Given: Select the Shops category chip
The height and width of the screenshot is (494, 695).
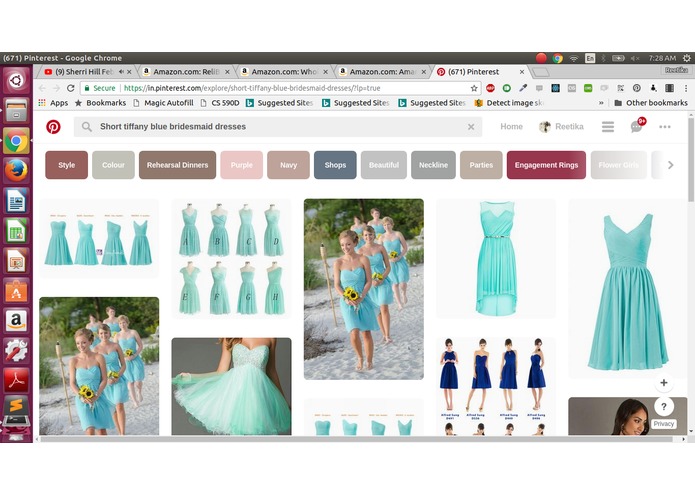Looking at the screenshot, I should click(x=335, y=165).
